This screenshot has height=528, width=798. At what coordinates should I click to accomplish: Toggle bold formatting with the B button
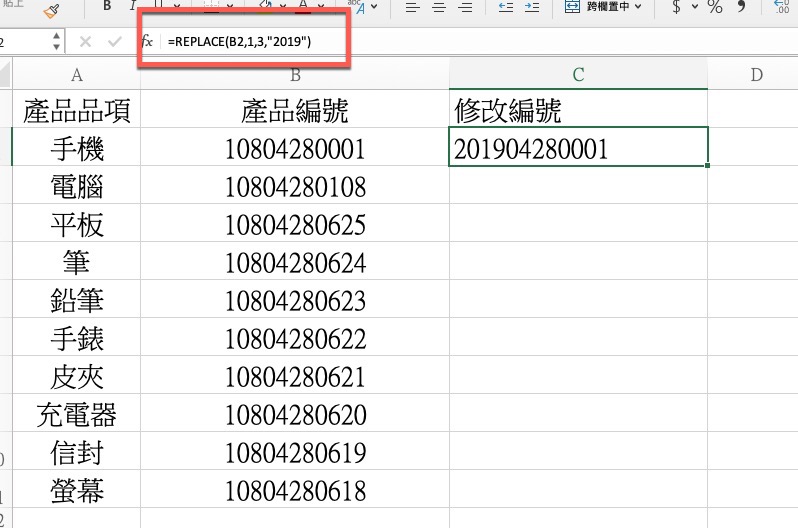[107, 6]
